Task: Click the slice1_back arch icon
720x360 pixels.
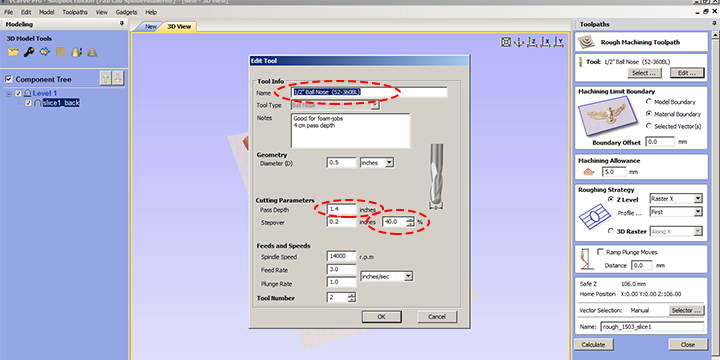Action: pyautogui.click(x=37, y=103)
